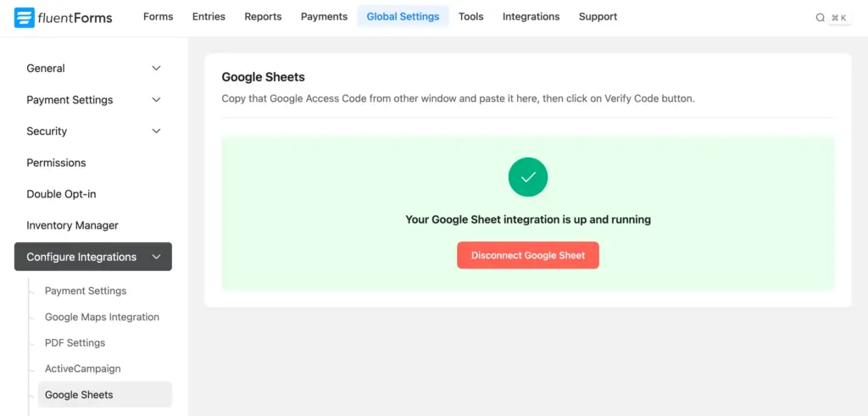The width and height of the screenshot is (868, 416).
Task: Select Google Sheets in the sidebar
Action: [x=104, y=395]
